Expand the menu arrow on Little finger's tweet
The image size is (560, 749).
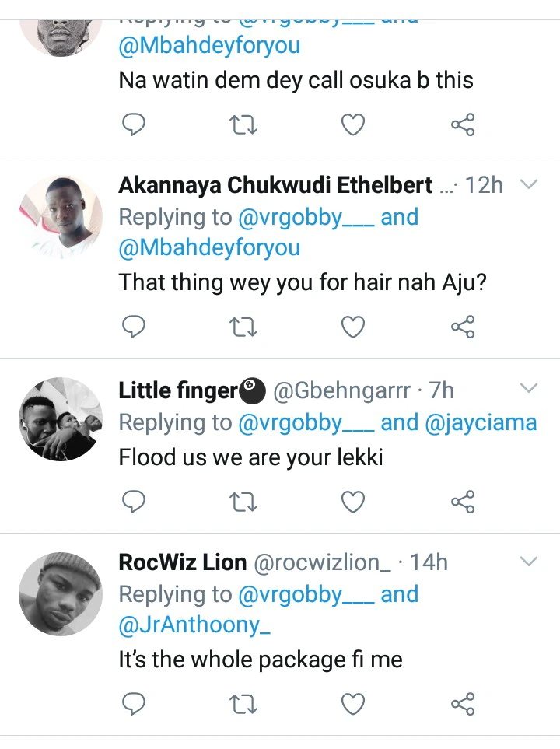click(x=529, y=388)
